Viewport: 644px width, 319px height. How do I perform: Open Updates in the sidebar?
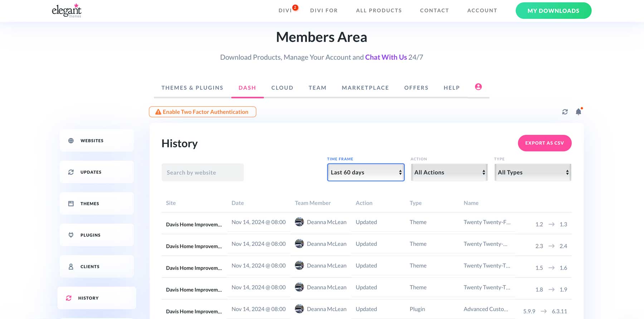pyautogui.click(x=97, y=172)
